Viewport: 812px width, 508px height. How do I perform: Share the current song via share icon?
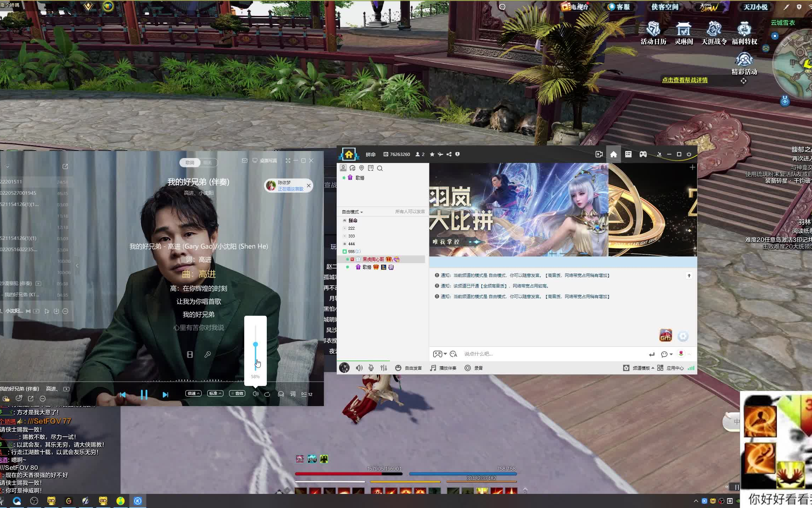point(31,399)
